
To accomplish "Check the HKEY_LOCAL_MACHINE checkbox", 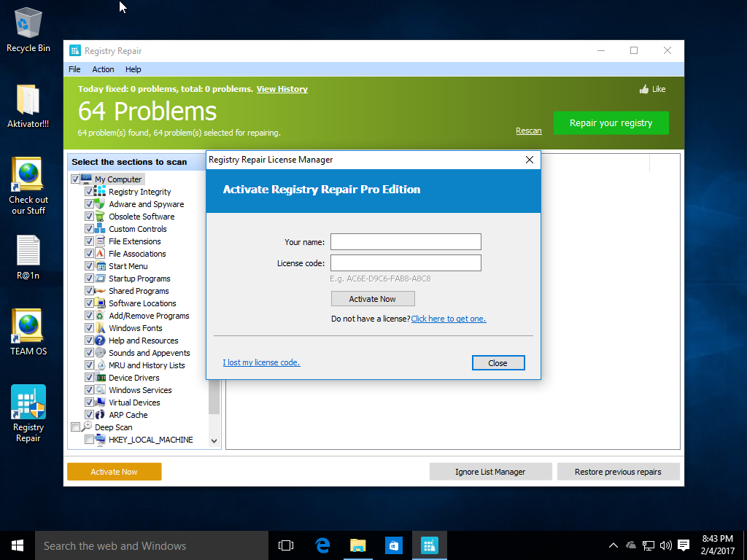I will tap(89, 439).
